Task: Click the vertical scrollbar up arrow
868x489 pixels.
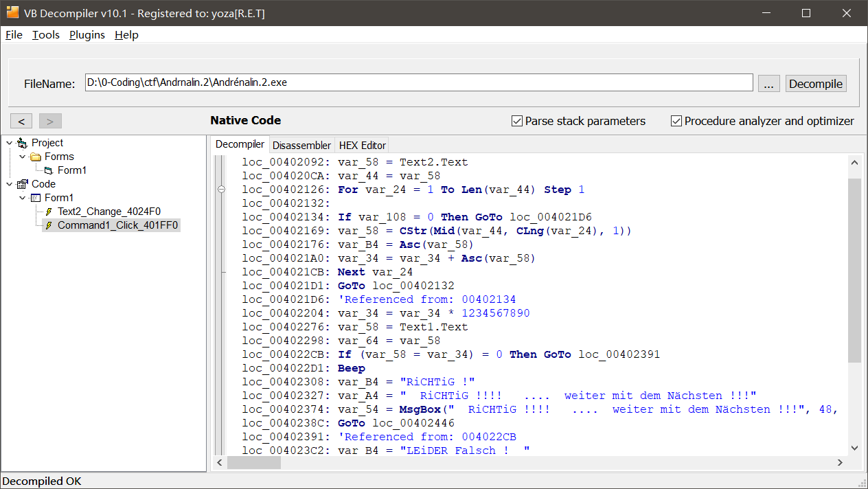Action: pos(854,163)
